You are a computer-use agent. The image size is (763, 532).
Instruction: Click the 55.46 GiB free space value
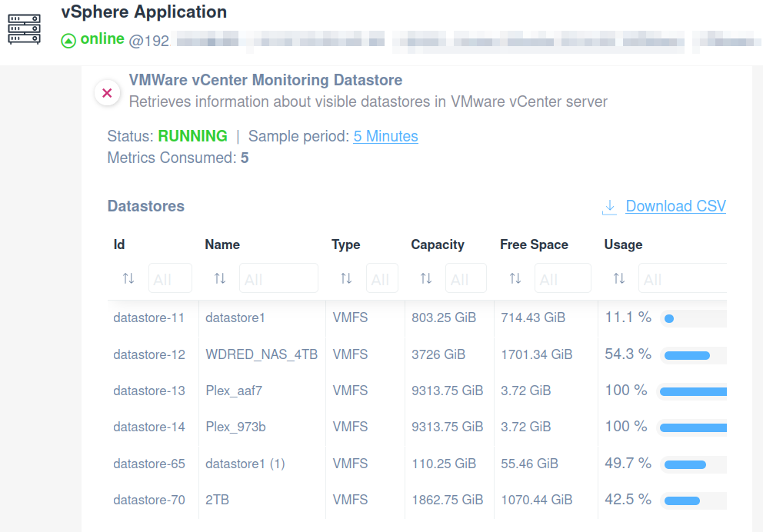pyautogui.click(x=529, y=464)
